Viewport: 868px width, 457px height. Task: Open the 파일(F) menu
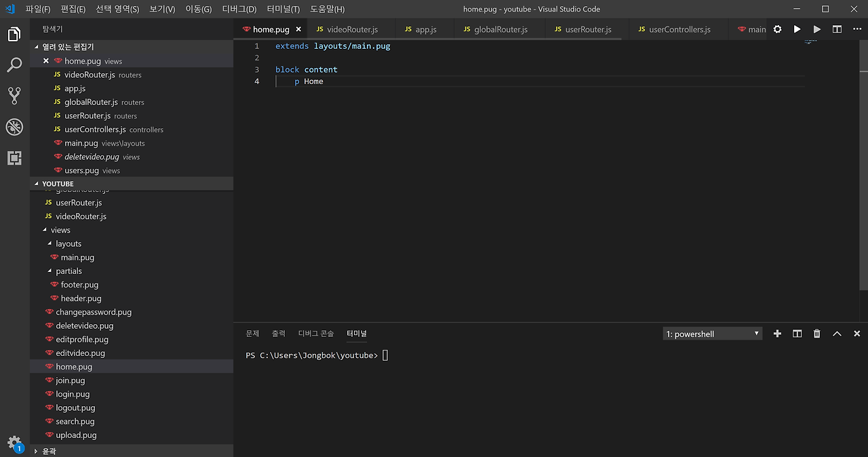pos(38,9)
